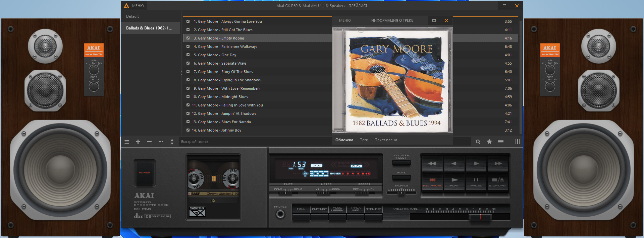Click the VOLUME LEVEL slider knob

(480, 217)
